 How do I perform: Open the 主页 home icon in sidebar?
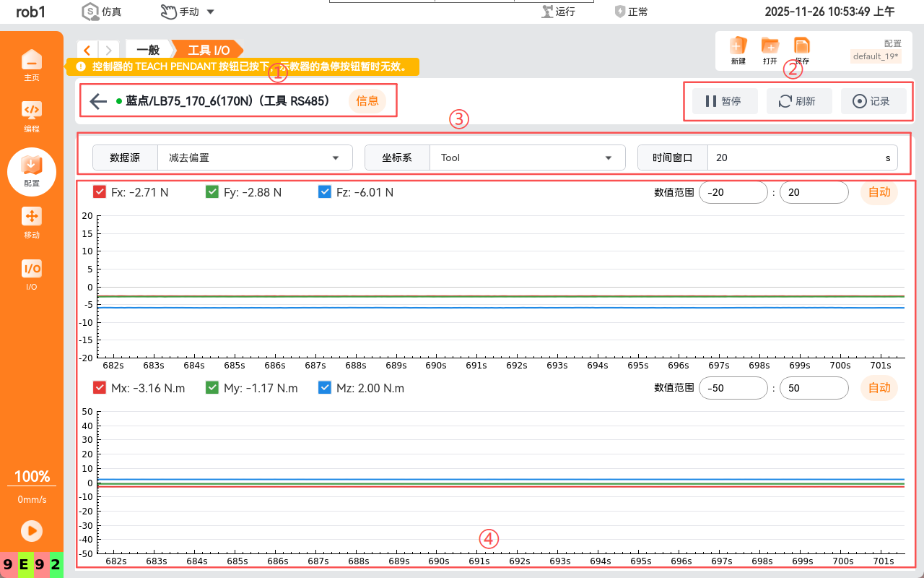[x=32, y=61]
